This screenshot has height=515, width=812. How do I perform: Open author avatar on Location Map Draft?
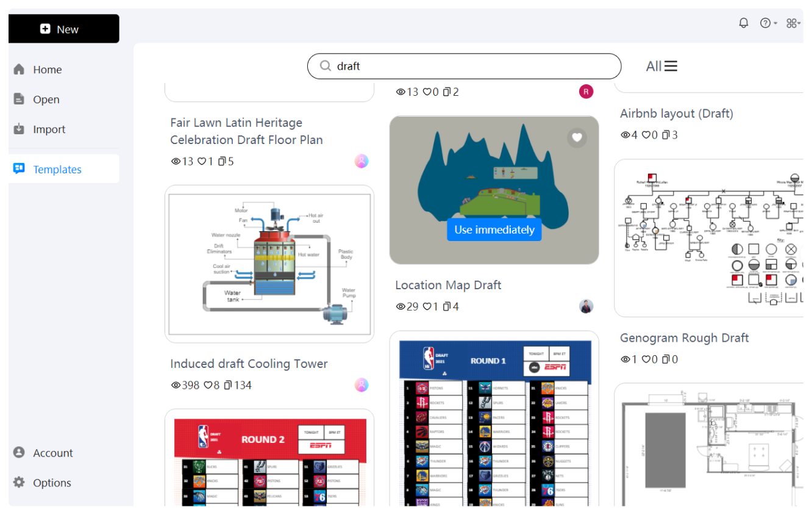[586, 306]
